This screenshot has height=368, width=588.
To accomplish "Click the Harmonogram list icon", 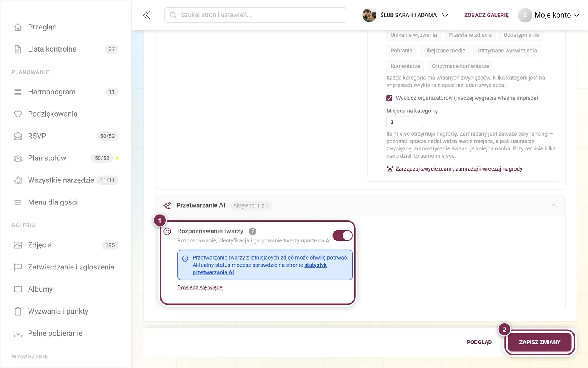I will pos(18,92).
